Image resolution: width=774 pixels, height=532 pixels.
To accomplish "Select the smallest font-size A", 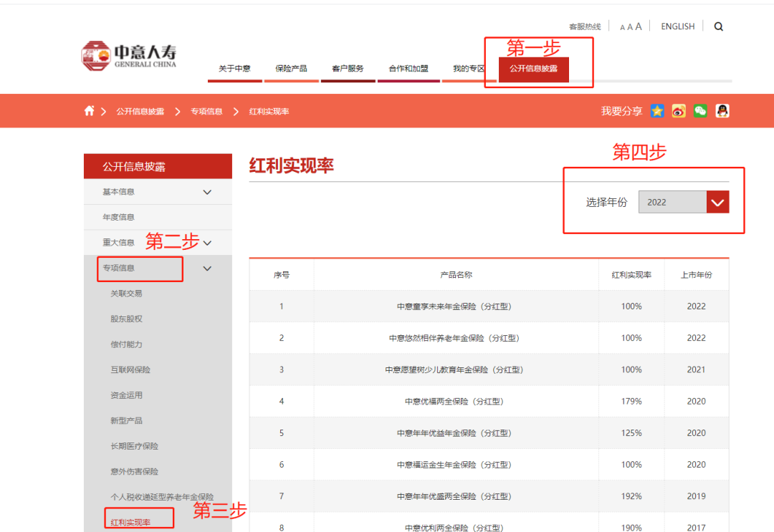I will click(623, 28).
